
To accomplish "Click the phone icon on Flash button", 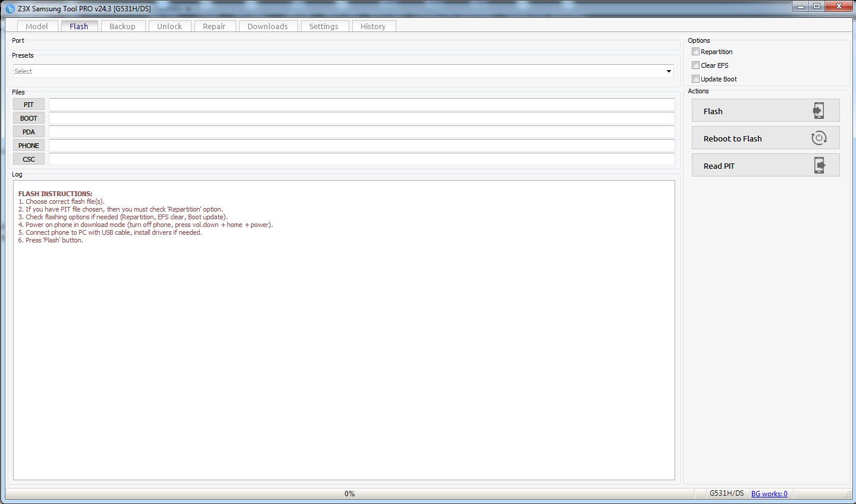I will (819, 111).
